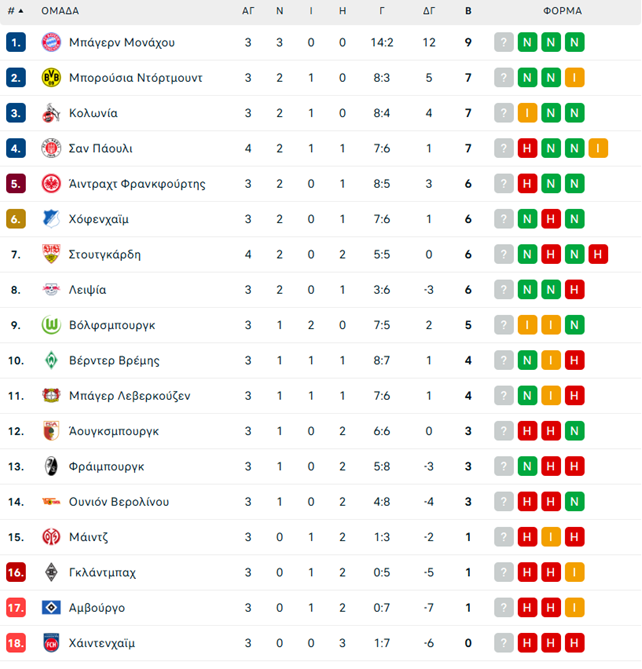Image resolution: width=642 pixels, height=669 pixels.
Task: Click Dortmund's orange Ι draw form badge
Action: (x=575, y=78)
